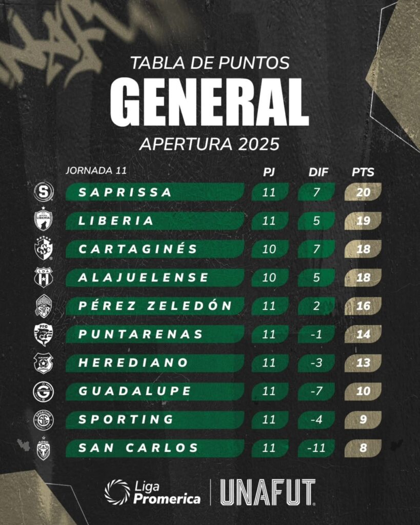Select the Herediano club crest

[x=43, y=363]
